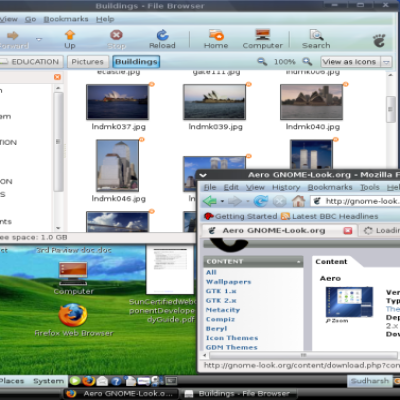Viewport: 400px width, 400px height.
Task: Select the lndmk039.jpg thumbnail
Action: pos(214,102)
